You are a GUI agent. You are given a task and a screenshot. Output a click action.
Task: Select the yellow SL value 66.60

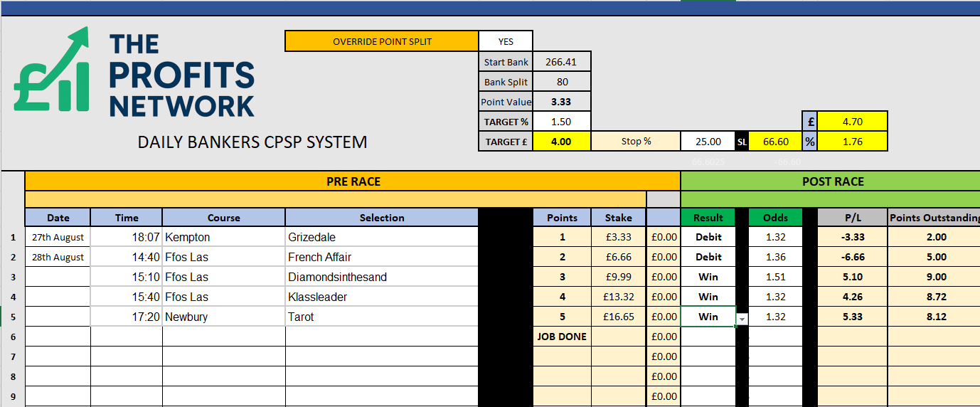(x=775, y=142)
